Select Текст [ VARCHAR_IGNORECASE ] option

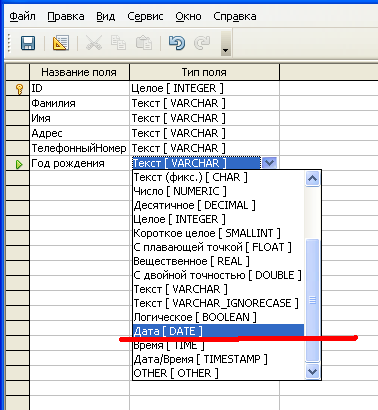tap(218, 303)
